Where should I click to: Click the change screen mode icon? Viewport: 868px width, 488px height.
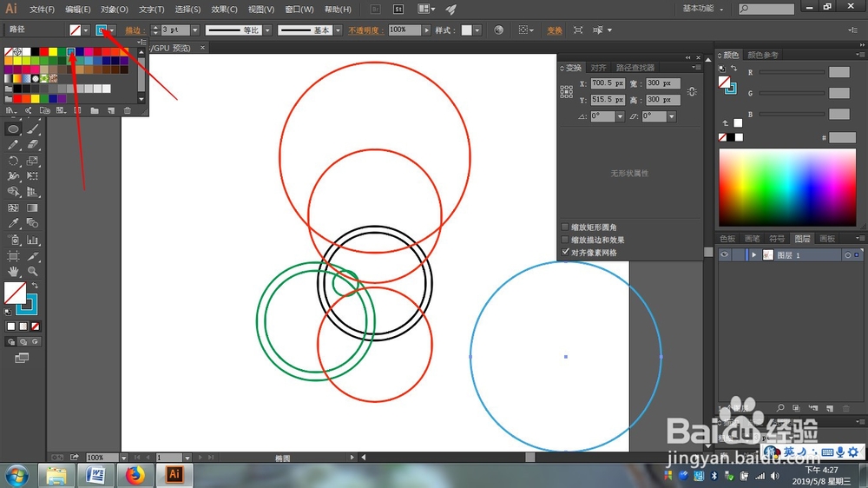(x=22, y=359)
